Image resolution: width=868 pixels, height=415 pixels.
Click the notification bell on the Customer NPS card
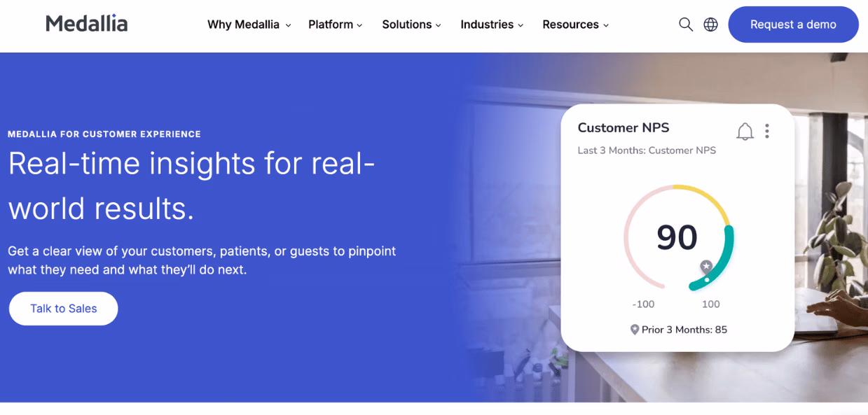click(745, 131)
